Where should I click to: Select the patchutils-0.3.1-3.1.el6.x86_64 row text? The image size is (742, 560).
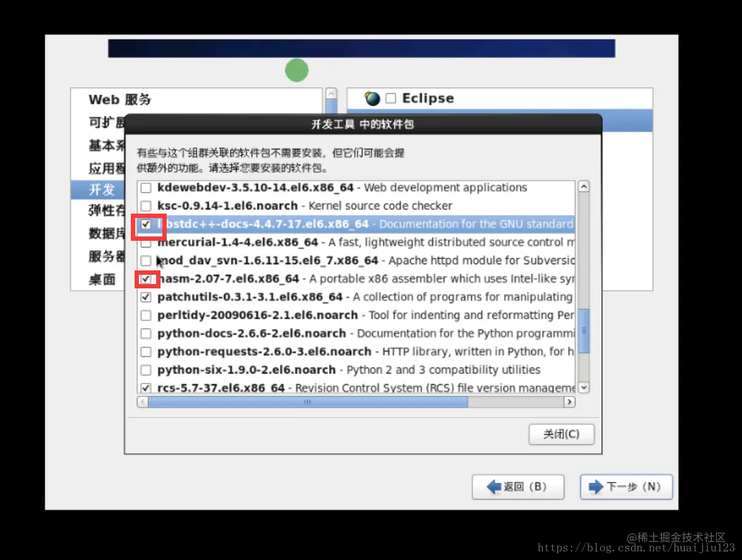(250, 297)
